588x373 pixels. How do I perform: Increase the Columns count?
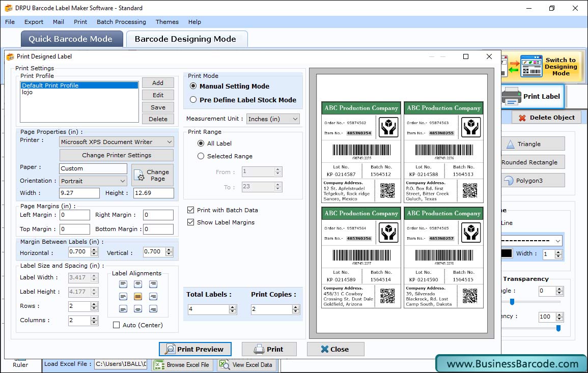[94, 318]
